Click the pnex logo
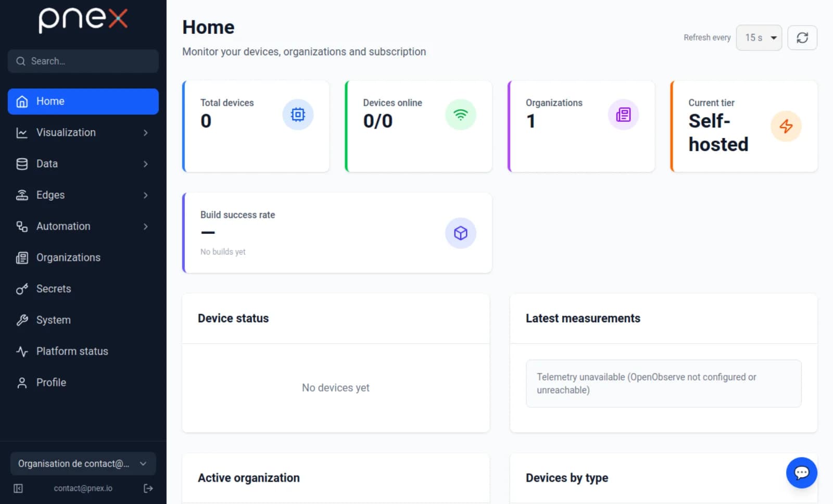The width and height of the screenshot is (833, 504). click(x=83, y=20)
